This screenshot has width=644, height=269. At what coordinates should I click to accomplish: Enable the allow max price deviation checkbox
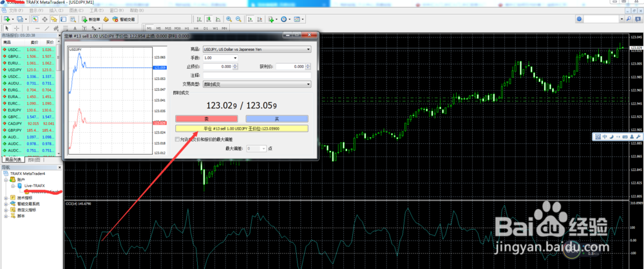pyautogui.click(x=178, y=139)
